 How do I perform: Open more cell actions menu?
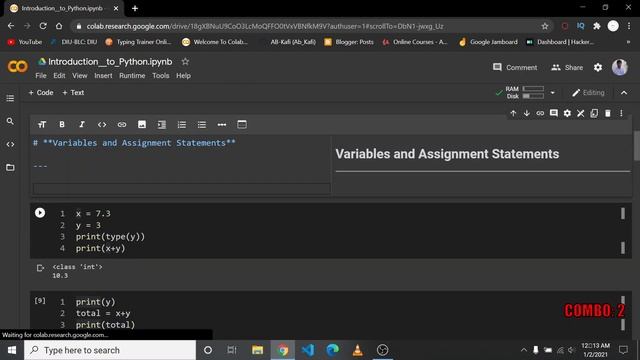pos(621,113)
